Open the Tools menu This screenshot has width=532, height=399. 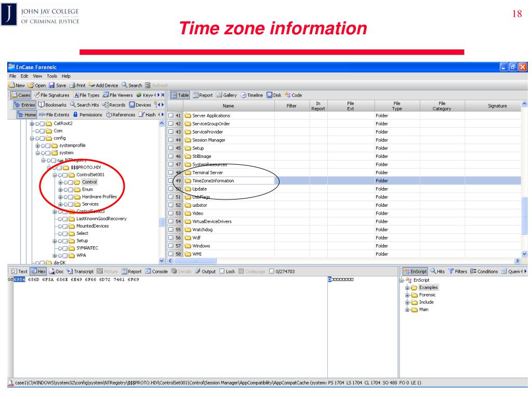click(52, 76)
